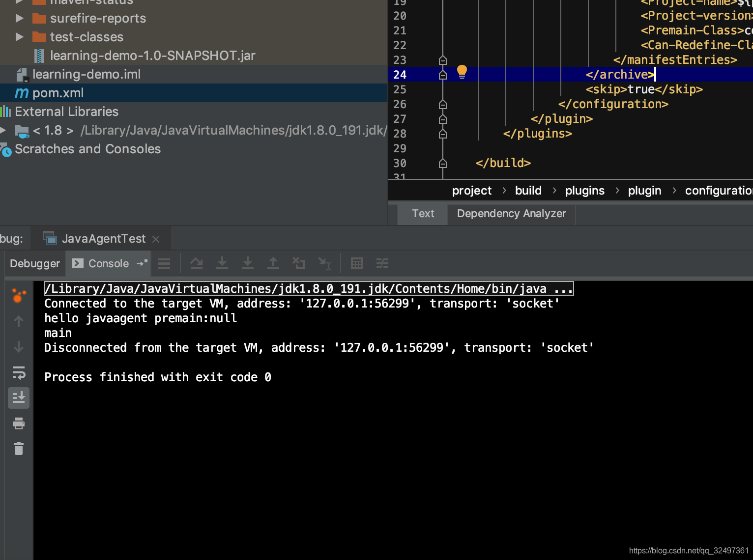Click the print console icon
The width and height of the screenshot is (753, 560).
coord(19,423)
